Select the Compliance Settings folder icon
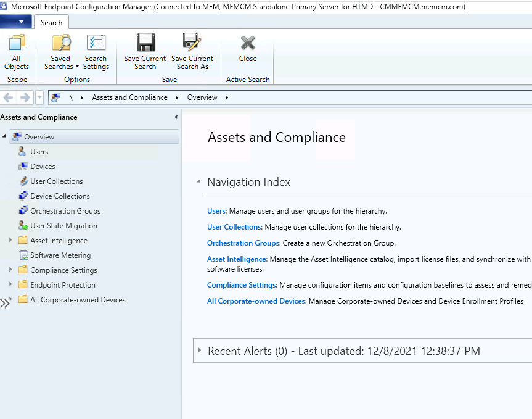Screen dimensions: 532x419 point(23,270)
